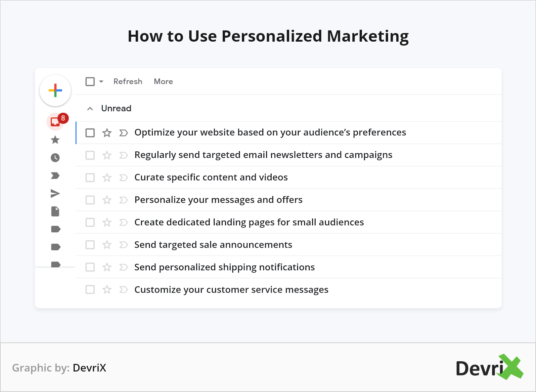Star the 'Optimize your website' message

coord(107,133)
